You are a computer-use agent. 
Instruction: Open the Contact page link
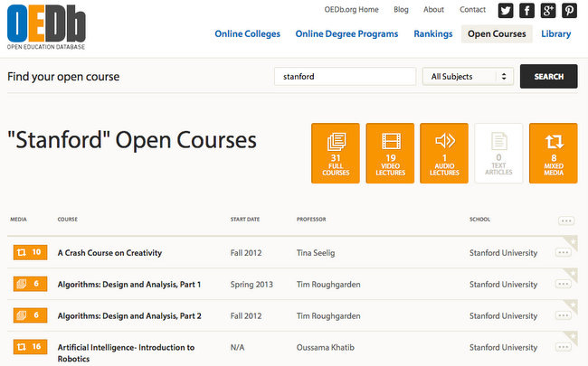[x=472, y=10]
